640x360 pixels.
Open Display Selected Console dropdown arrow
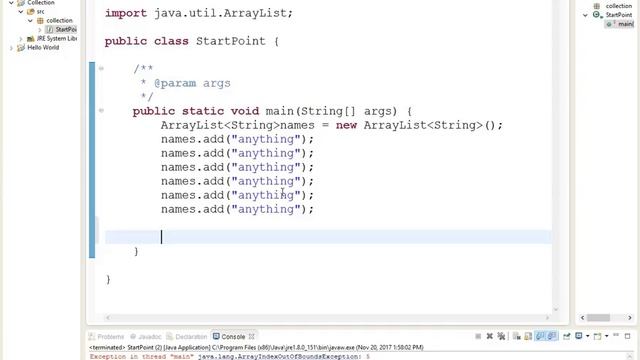[588, 336]
